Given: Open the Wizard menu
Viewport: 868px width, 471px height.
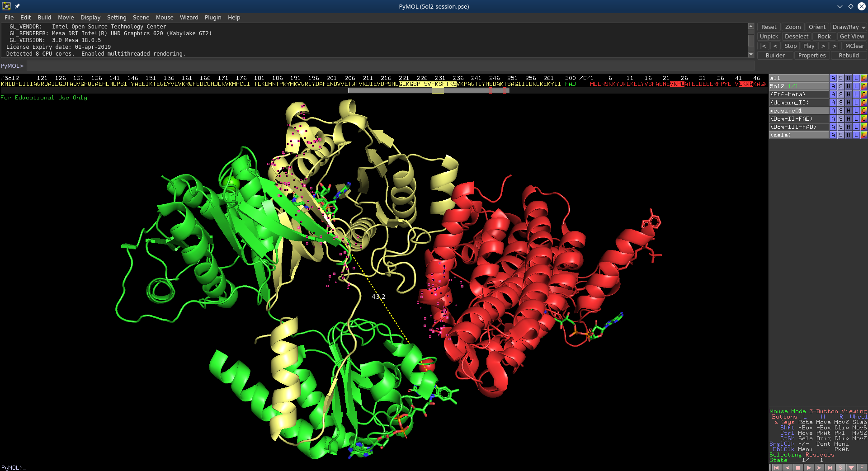Looking at the screenshot, I should (x=189, y=17).
